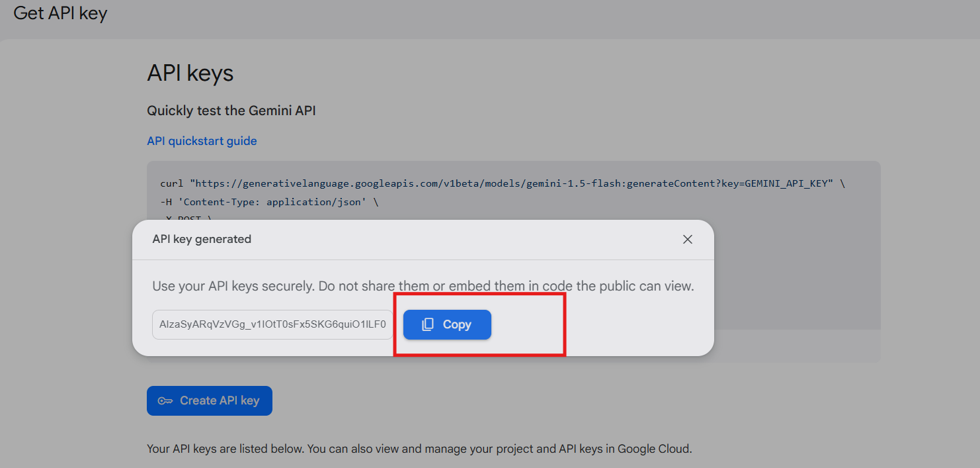Click the "Quickly test the Gemini API" text
980x468 pixels.
(x=231, y=111)
